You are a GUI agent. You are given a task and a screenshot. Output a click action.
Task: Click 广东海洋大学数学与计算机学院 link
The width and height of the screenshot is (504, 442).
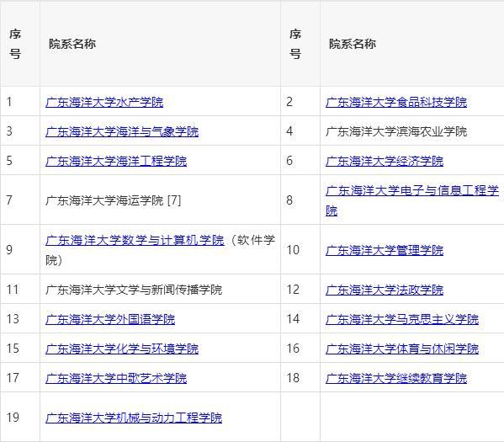point(135,240)
